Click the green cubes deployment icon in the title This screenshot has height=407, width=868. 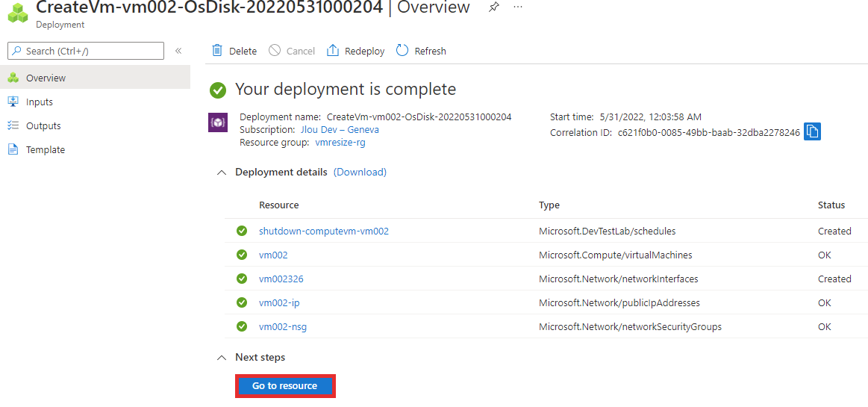[x=18, y=12]
